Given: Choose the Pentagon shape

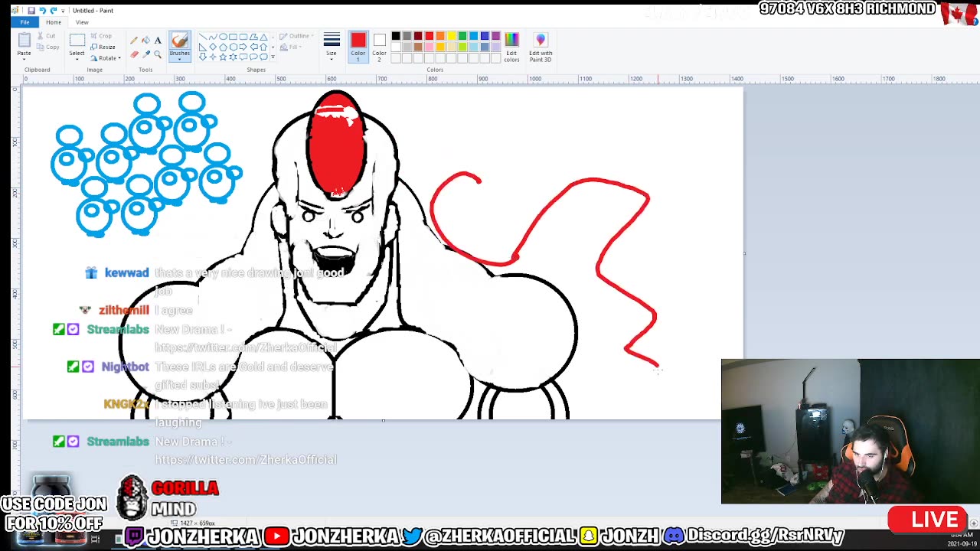Looking at the screenshot, I should [223, 47].
